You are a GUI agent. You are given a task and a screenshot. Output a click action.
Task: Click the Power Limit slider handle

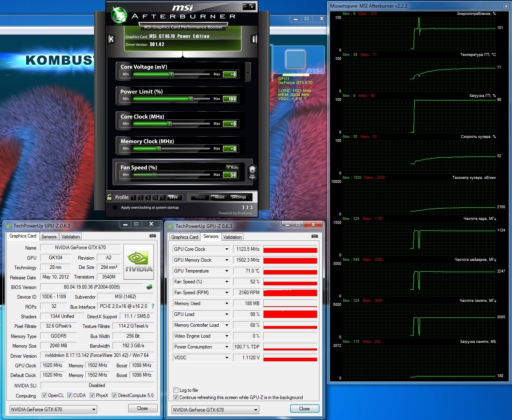pos(191,98)
